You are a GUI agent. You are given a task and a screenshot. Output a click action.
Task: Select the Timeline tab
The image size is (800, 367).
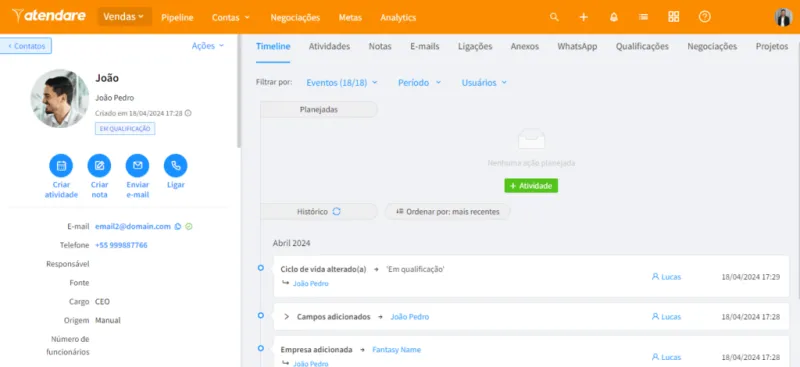tap(273, 46)
